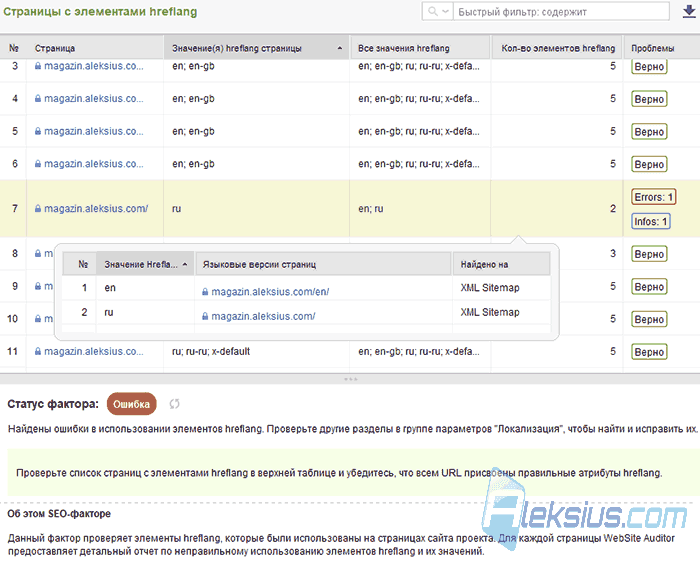Select the 'en; en-gb' cell in row 4
Image resolution: width=700 pixels, height=562 pixels.
(193, 99)
